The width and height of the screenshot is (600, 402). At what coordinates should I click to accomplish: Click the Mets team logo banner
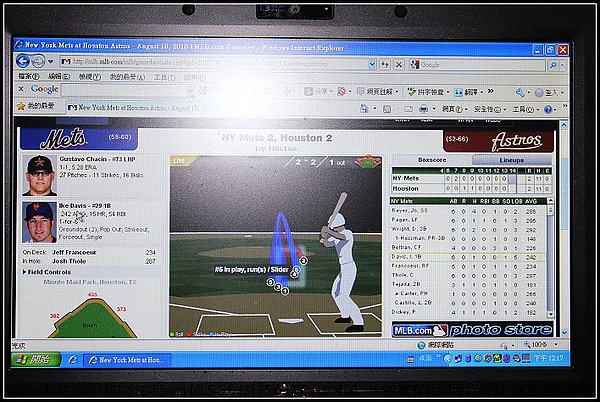[79, 138]
